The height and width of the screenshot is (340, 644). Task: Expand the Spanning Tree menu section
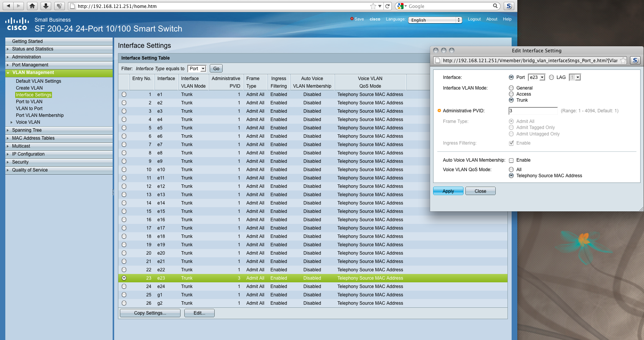(x=27, y=130)
